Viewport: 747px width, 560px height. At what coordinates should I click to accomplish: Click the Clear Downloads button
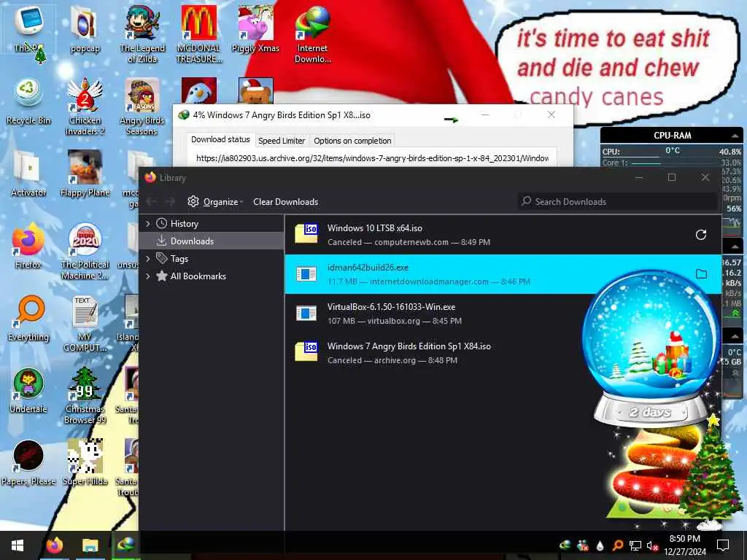point(286,202)
